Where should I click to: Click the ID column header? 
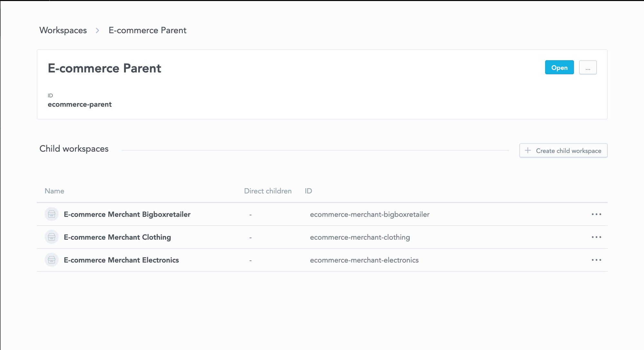(x=308, y=191)
